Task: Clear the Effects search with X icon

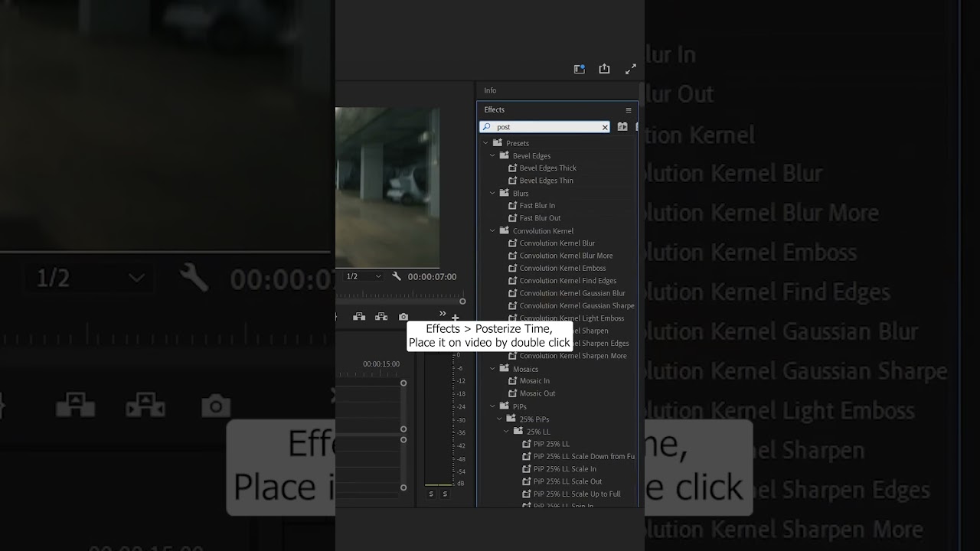Action: [x=605, y=127]
